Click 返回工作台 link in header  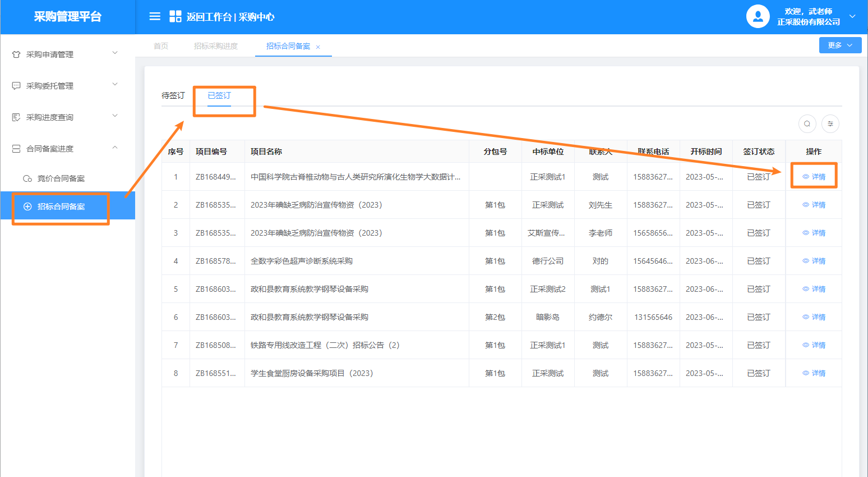209,17
